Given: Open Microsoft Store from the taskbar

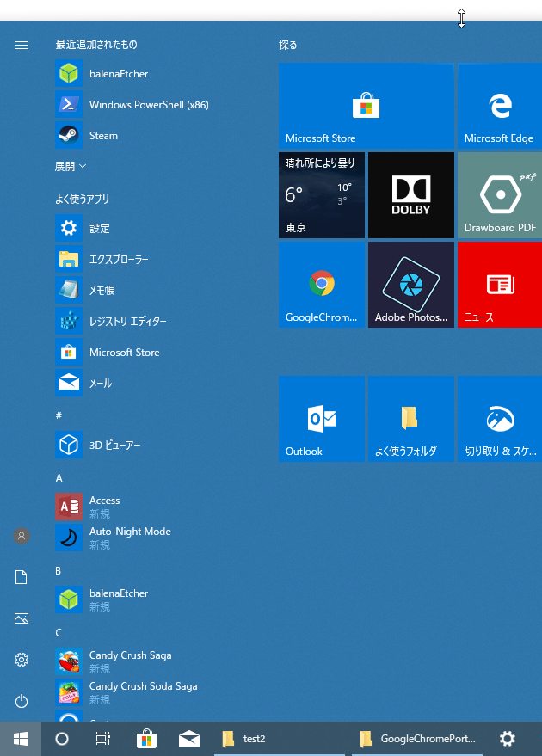Looking at the screenshot, I should (146, 739).
